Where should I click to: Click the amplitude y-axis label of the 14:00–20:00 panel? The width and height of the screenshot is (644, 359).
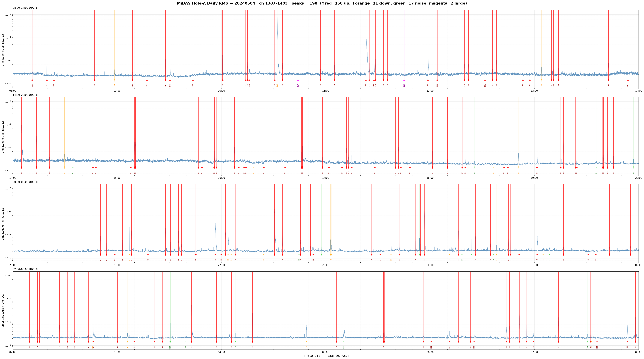pyautogui.click(x=3, y=136)
